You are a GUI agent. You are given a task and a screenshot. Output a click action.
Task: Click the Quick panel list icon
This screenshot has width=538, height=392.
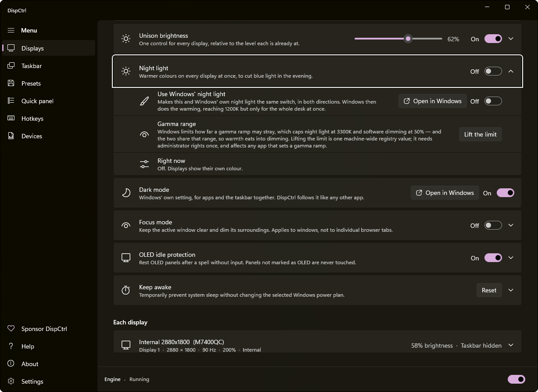[11, 101]
